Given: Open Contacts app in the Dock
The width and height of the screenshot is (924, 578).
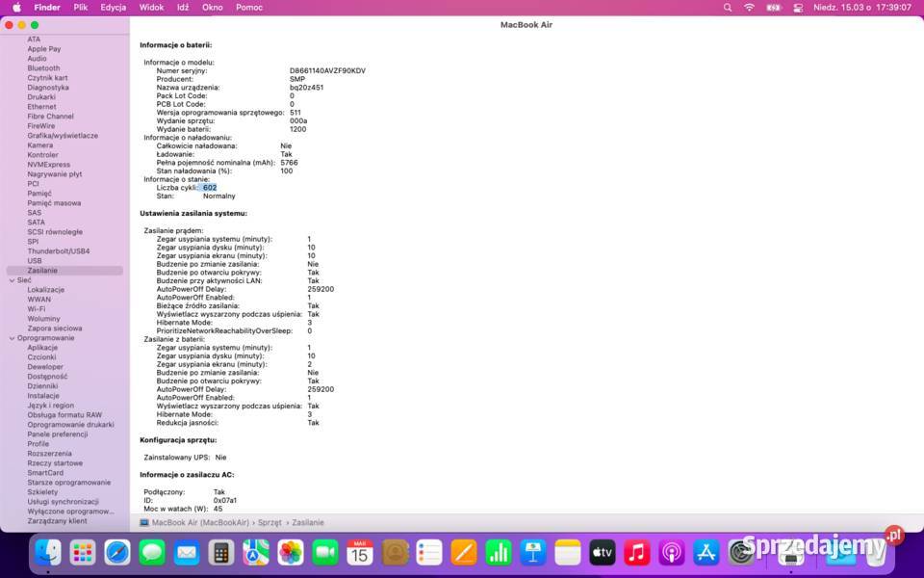Looking at the screenshot, I should [x=395, y=553].
